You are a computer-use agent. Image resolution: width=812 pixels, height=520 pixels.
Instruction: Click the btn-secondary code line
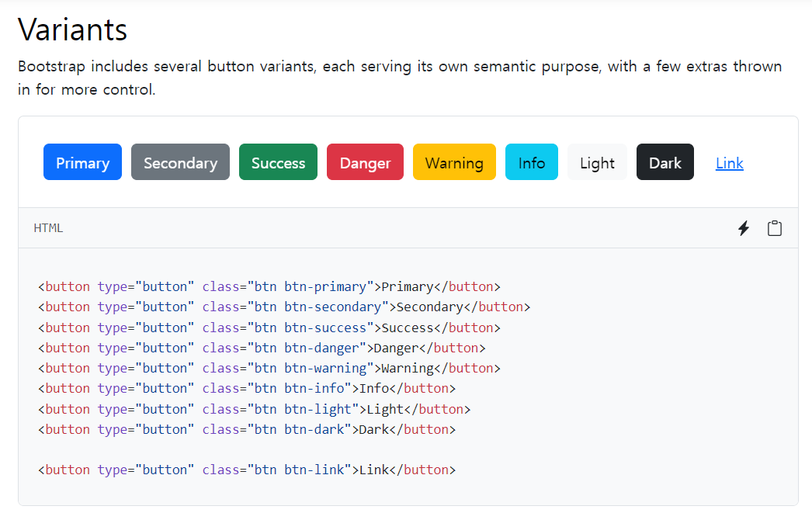point(284,307)
